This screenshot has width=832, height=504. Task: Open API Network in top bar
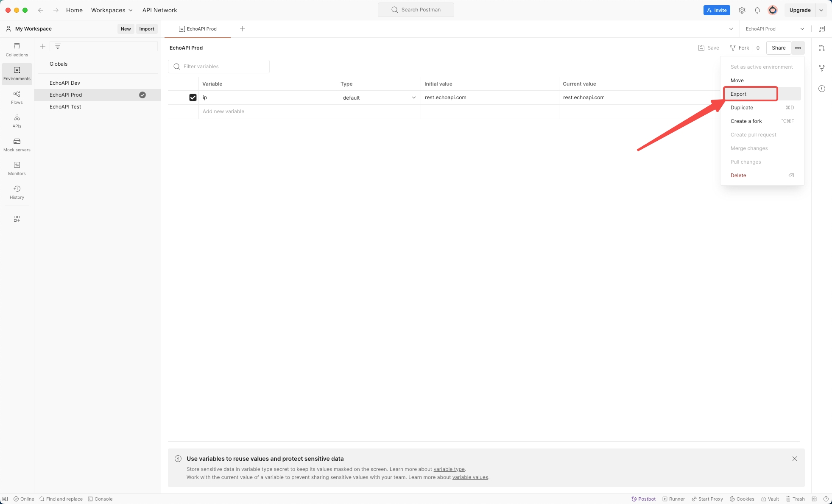click(x=159, y=10)
